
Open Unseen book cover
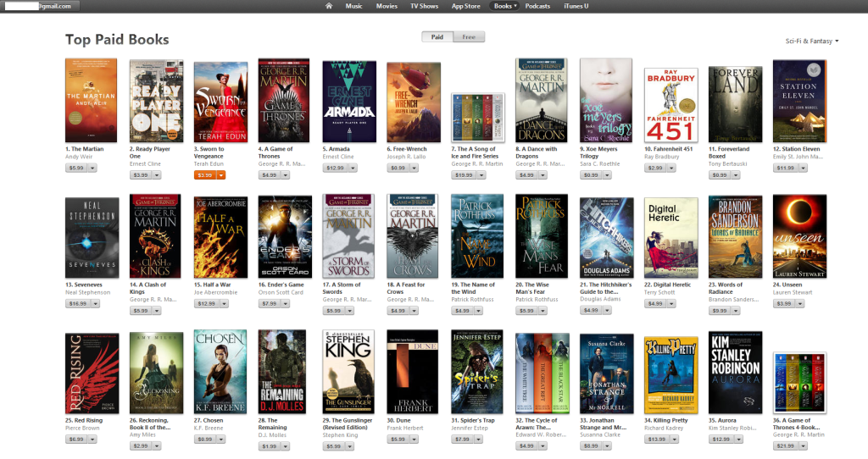799,236
